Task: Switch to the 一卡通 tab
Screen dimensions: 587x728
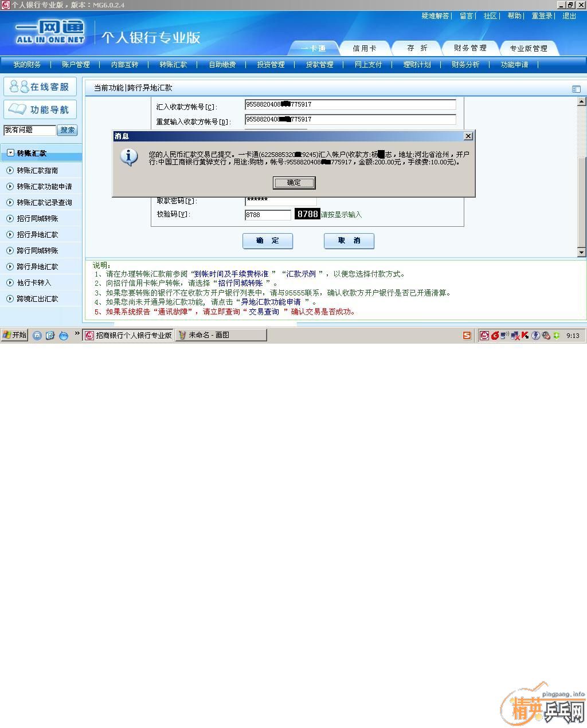Action: 313,48
